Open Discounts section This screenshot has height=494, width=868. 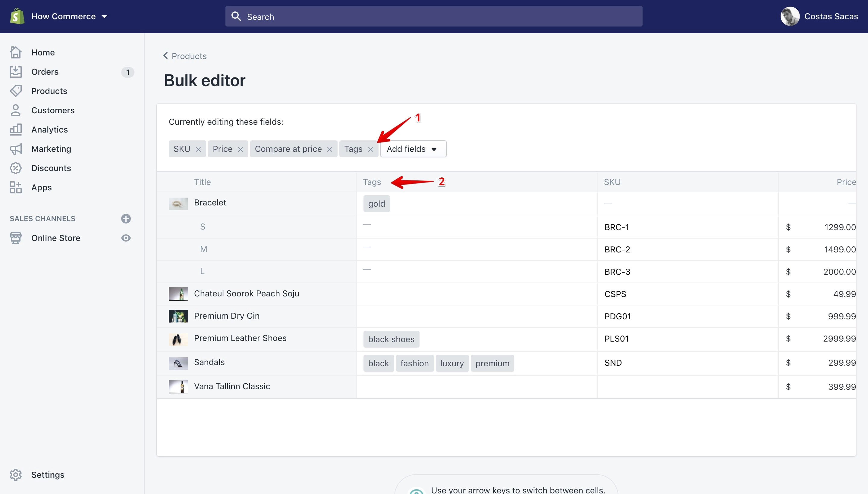(51, 168)
